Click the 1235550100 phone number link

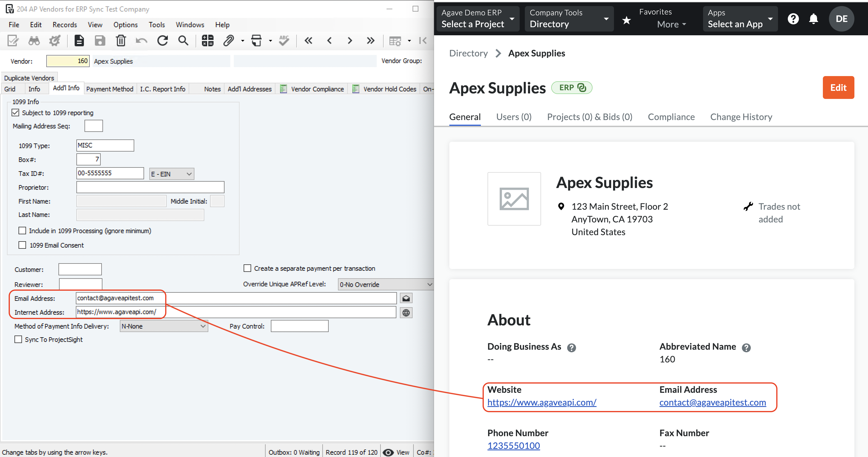click(x=514, y=445)
